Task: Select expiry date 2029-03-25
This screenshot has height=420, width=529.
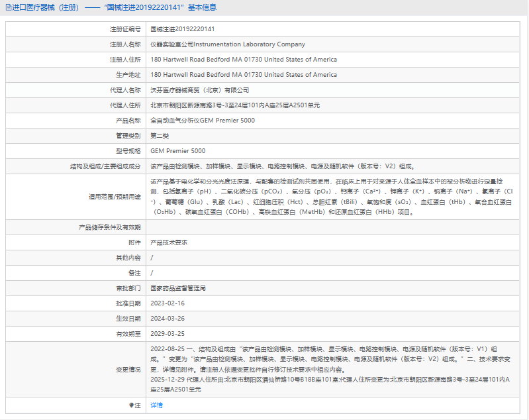Action: 168,334
